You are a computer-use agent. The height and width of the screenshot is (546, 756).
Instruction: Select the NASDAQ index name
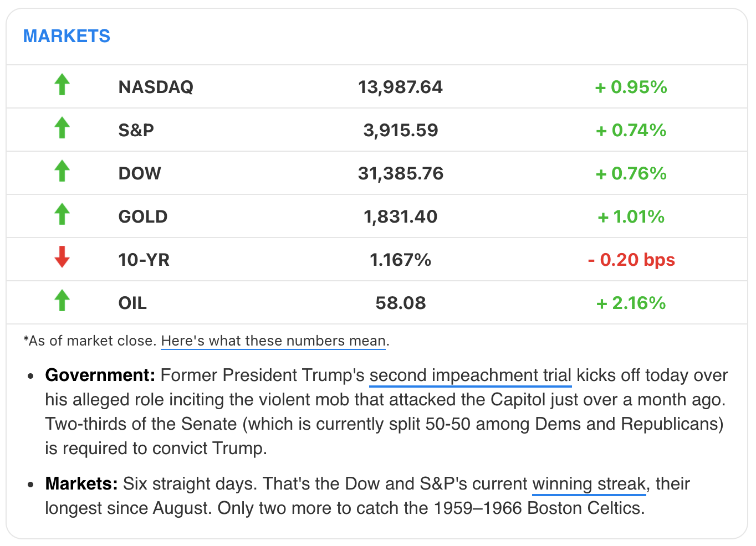click(156, 87)
